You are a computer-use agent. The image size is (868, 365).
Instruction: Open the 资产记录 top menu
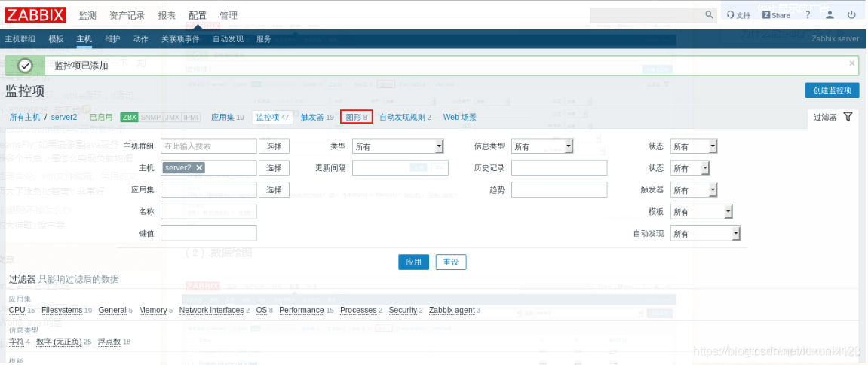point(127,16)
